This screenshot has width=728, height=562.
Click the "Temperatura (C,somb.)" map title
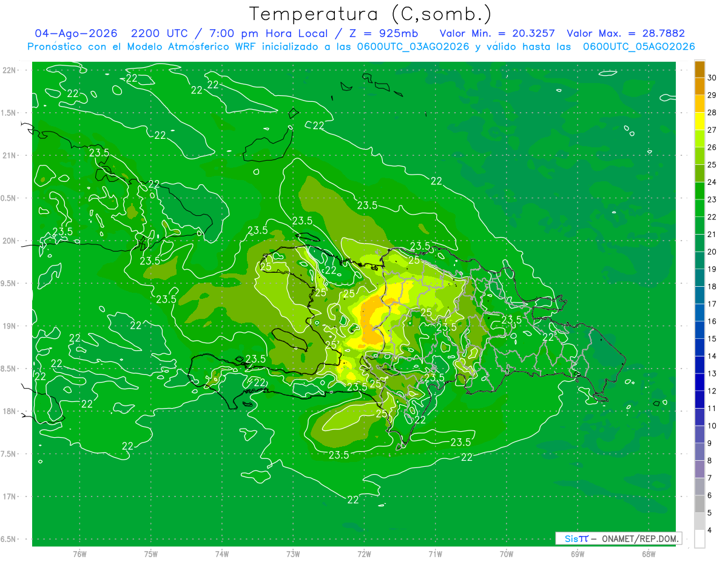[371, 14]
